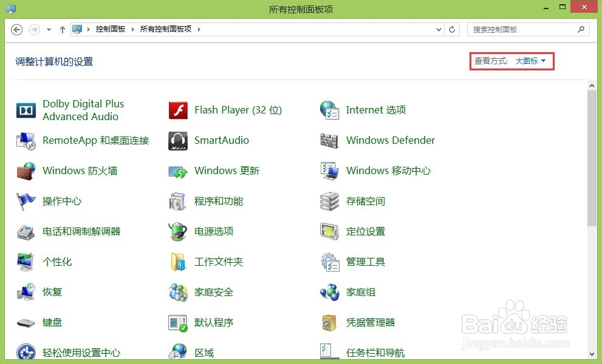Image resolution: width=602 pixels, height=364 pixels.
Task: Open 键盘 settings
Action: click(52, 322)
